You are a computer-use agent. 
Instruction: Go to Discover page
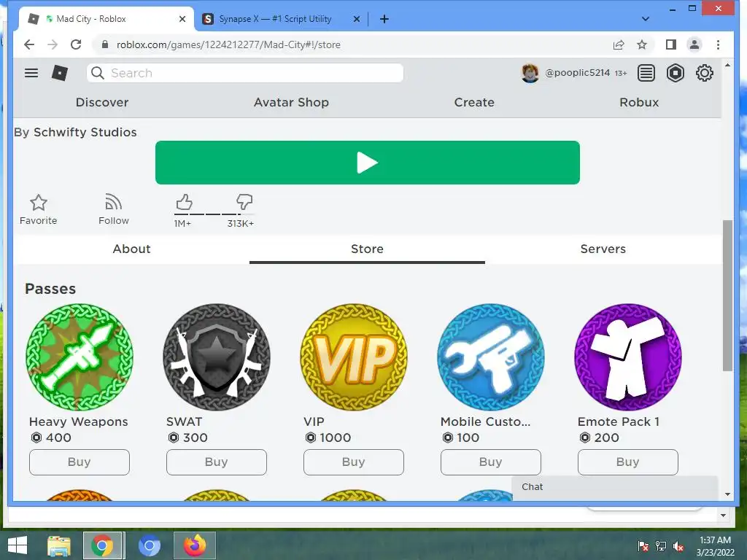(x=102, y=102)
